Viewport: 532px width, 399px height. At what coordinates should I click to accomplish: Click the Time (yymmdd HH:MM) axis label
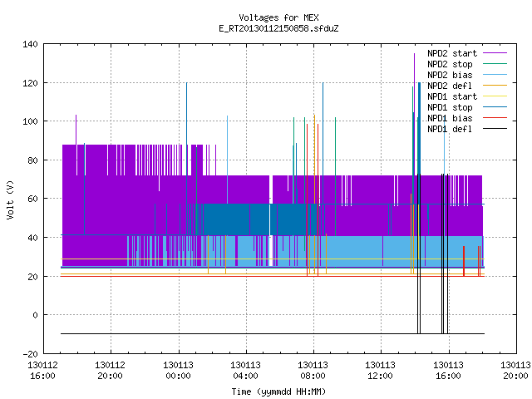[x=278, y=392]
